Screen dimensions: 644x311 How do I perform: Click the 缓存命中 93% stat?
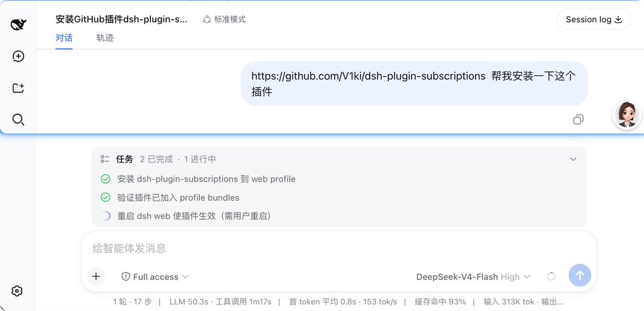tap(440, 302)
